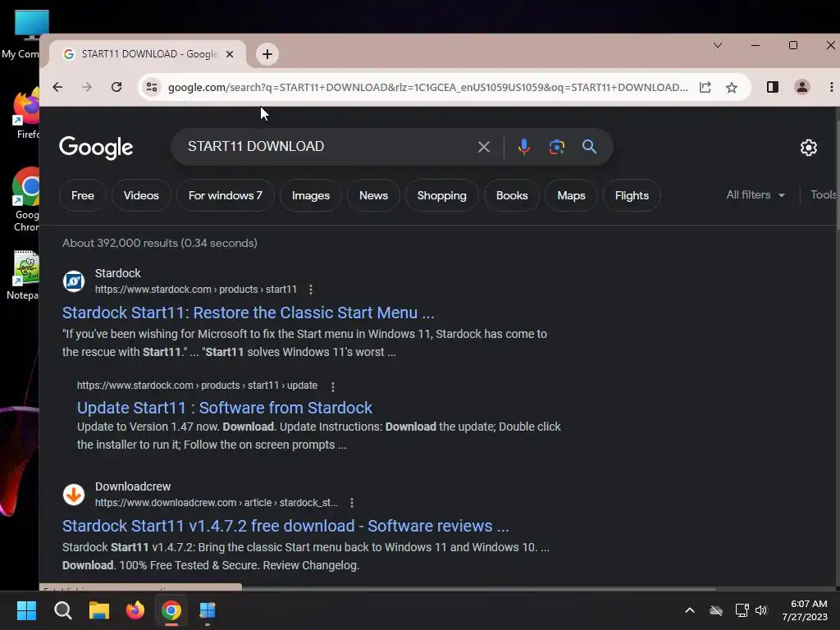Open Google quick settings gear
The width and height of the screenshot is (840, 630).
point(808,148)
